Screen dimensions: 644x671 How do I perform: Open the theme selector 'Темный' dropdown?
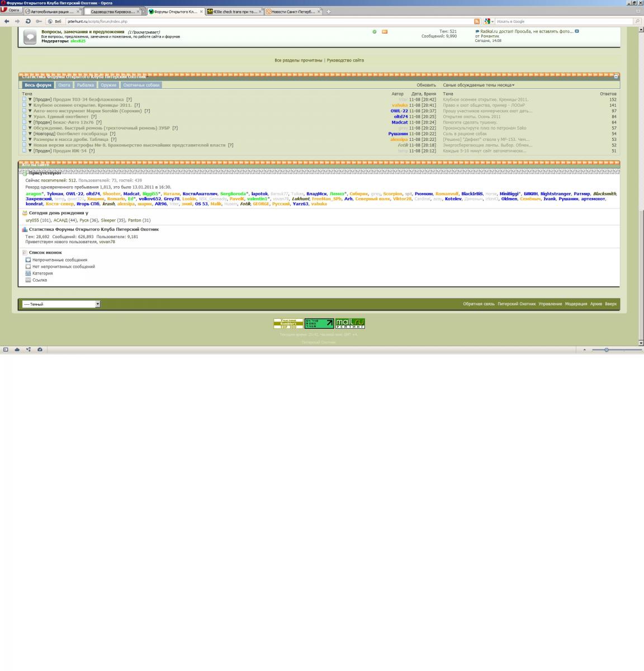pyautogui.click(x=61, y=304)
